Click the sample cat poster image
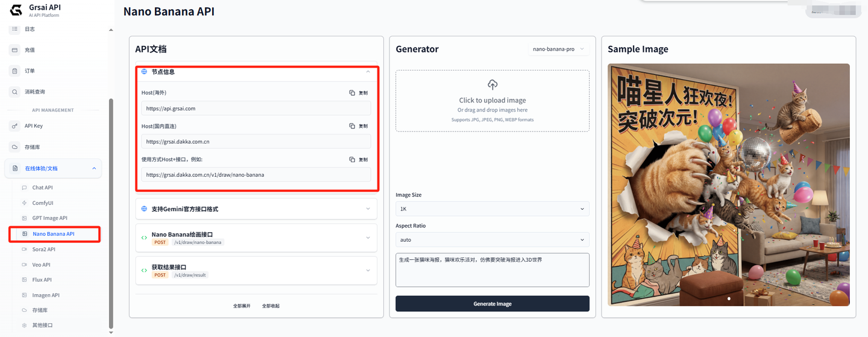 728,184
